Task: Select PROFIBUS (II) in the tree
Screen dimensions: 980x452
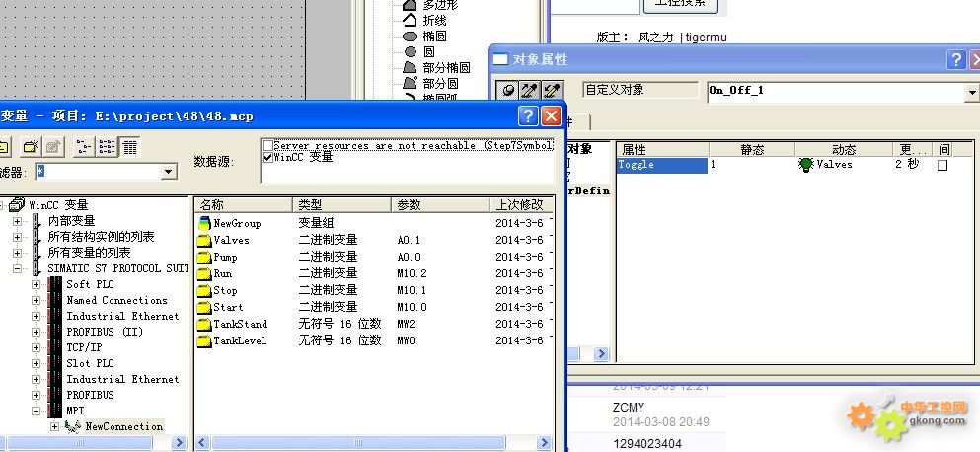Action: 105,332
